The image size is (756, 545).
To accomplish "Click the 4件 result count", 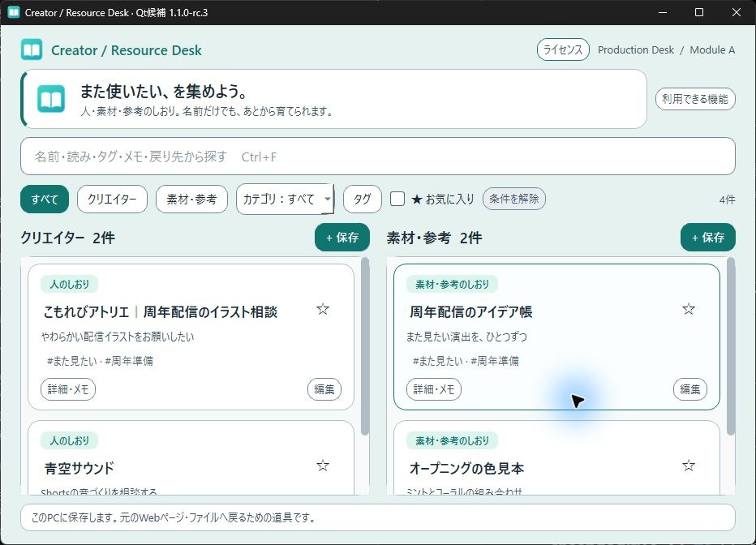I will 727,200.
